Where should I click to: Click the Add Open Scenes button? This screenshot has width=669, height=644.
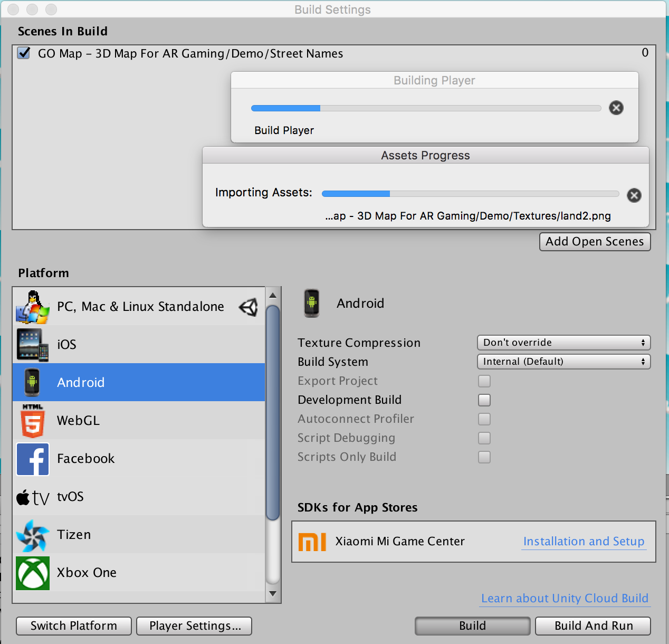[595, 242]
